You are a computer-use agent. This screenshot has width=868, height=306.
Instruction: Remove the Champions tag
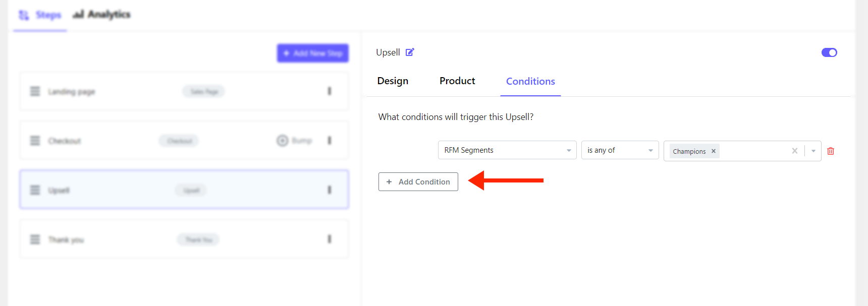tap(714, 151)
